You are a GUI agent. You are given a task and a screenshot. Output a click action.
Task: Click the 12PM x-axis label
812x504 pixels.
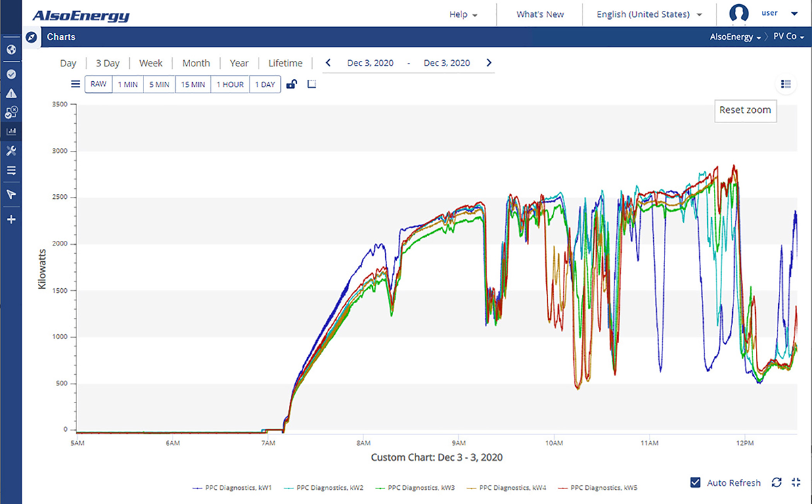[744, 443]
